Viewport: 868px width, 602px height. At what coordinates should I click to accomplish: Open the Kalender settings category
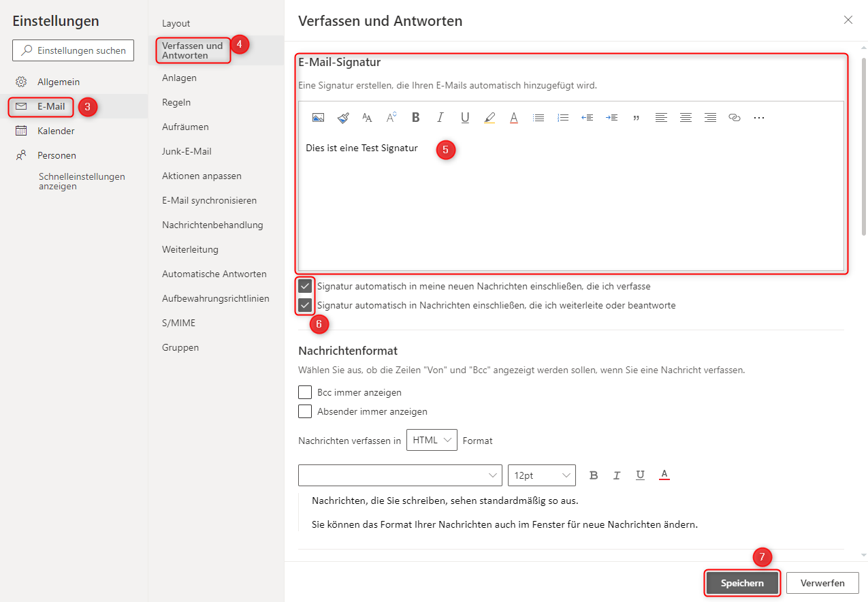point(56,131)
